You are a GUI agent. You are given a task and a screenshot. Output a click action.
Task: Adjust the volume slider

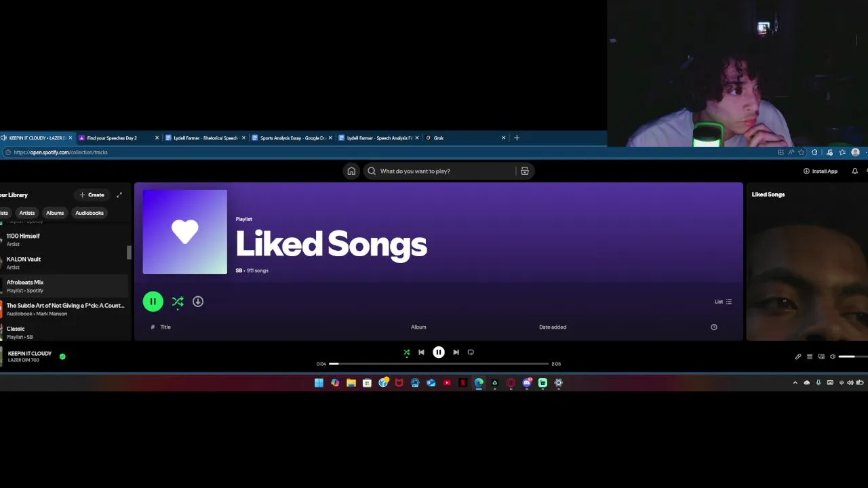tap(853, 357)
